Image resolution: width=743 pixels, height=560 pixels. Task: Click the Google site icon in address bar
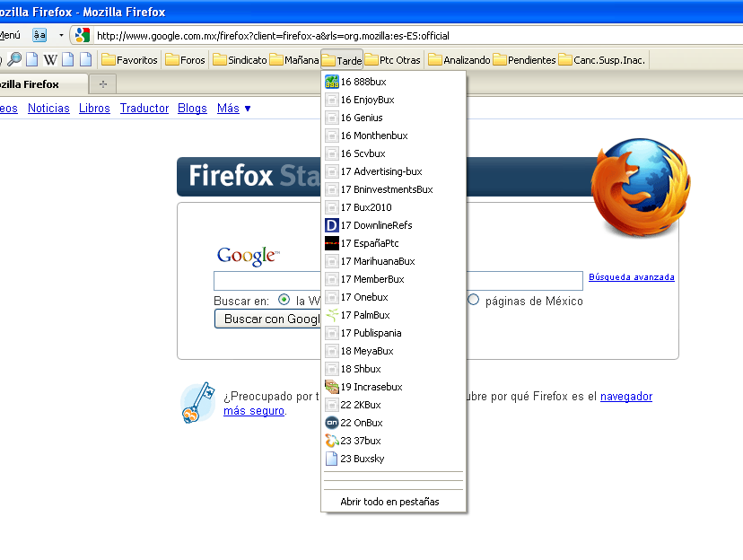tap(83, 35)
